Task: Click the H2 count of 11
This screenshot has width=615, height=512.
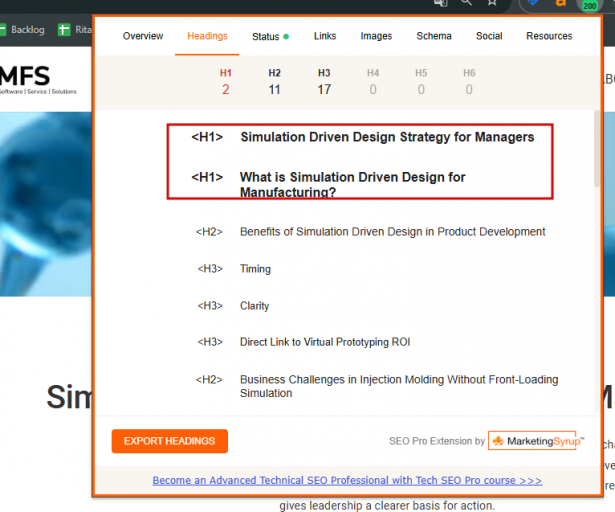Action: pos(275,89)
